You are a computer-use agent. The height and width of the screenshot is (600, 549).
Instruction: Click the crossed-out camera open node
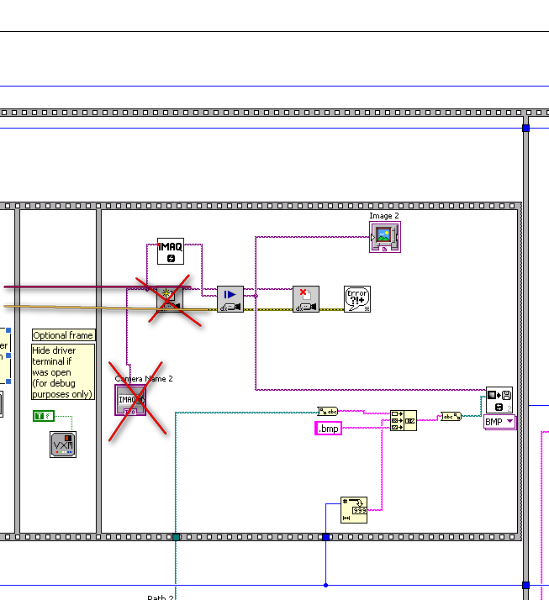point(169,299)
